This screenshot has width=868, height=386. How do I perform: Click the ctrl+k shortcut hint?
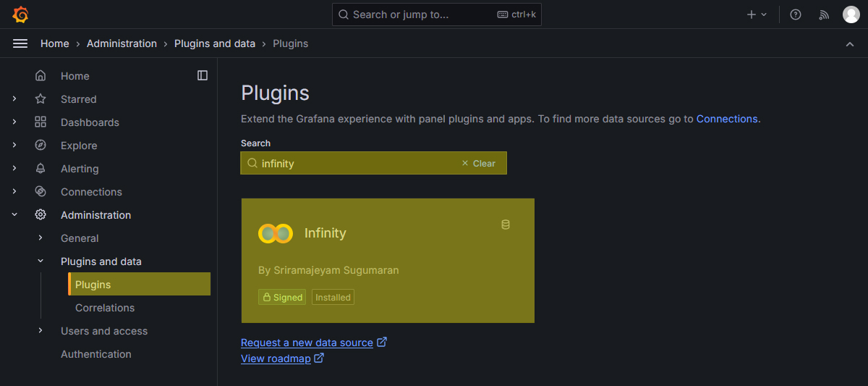click(x=517, y=14)
